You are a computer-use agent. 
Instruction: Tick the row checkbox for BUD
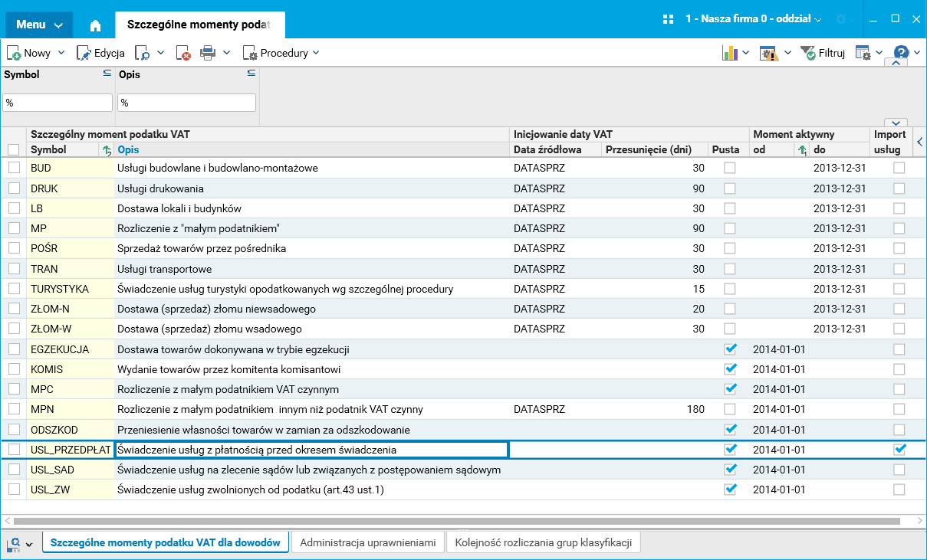pos(14,168)
